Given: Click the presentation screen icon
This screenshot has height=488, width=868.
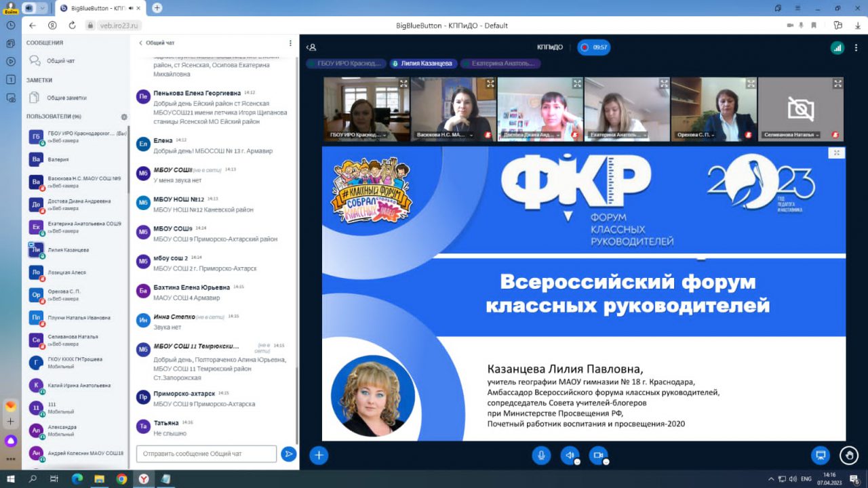Looking at the screenshot, I should [x=821, y=455].
